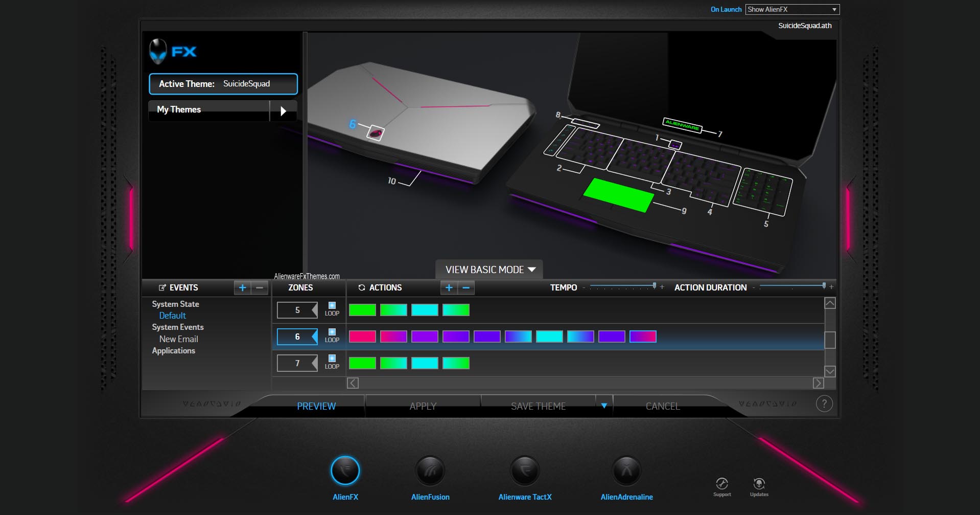The width and height of the screenshot is (980, 515).
Task: Click the zones vertical scrollbar thumb
Action: [830, 340]
